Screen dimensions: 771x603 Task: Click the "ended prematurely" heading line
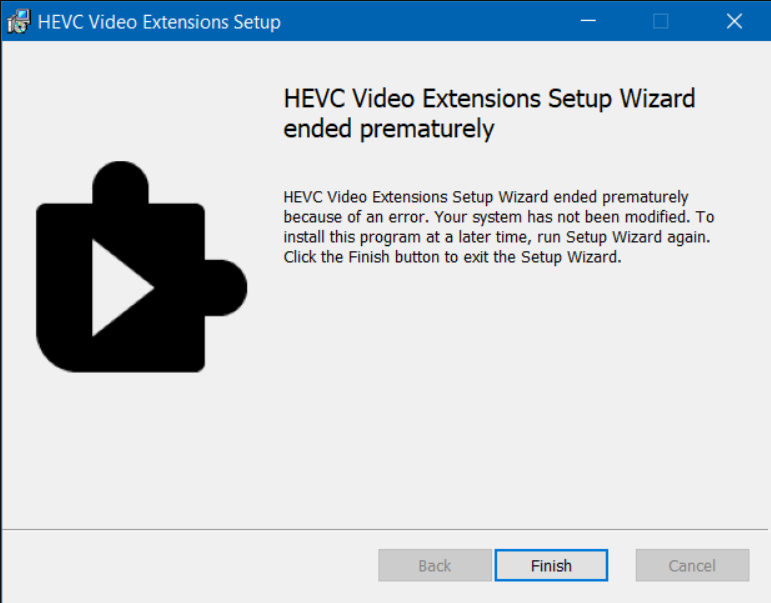point(388,129)
